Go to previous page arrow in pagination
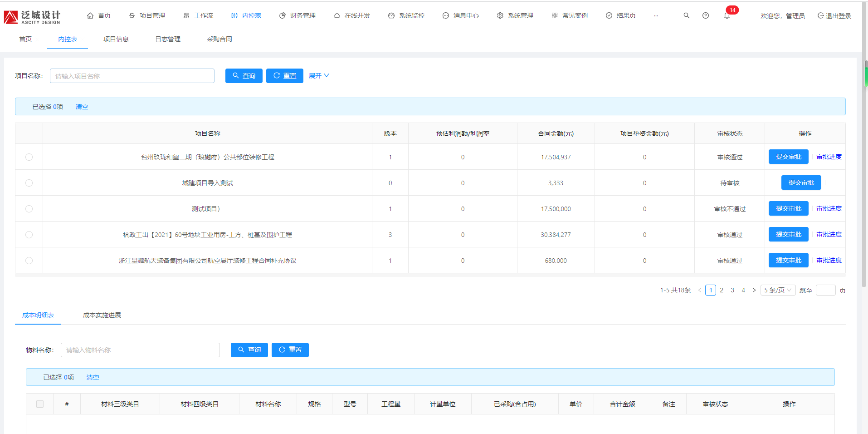Viewport: 868px width, 434px height. point(700,290)
